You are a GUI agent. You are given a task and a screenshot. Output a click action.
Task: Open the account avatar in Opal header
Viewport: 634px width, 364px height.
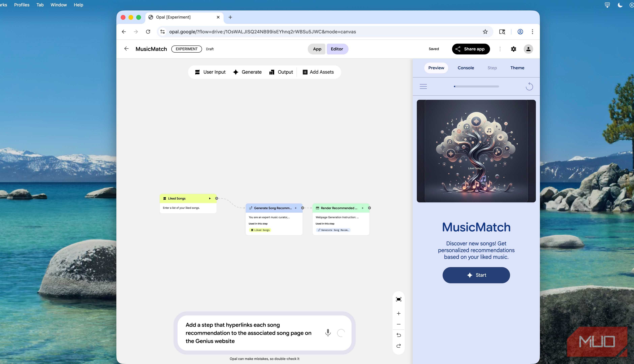click(x=528, y=49)
